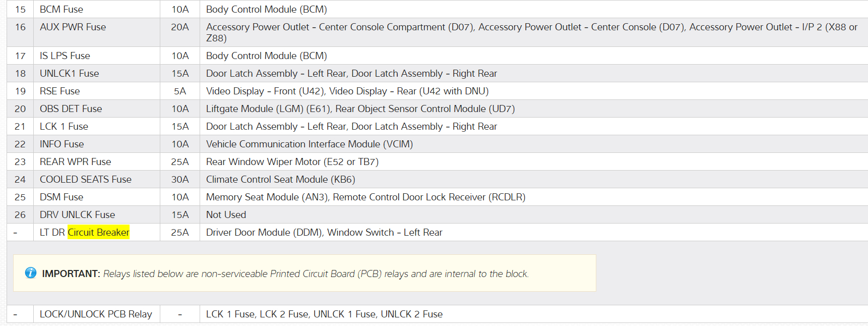The image size is (868, 326).
Task: Select the Not Used description cell
Action: coord(226,214)
